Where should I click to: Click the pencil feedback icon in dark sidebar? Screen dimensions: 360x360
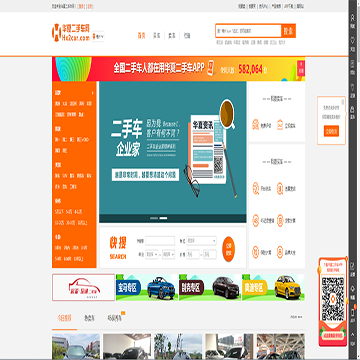pyautogui.click(x=353, y=266)
